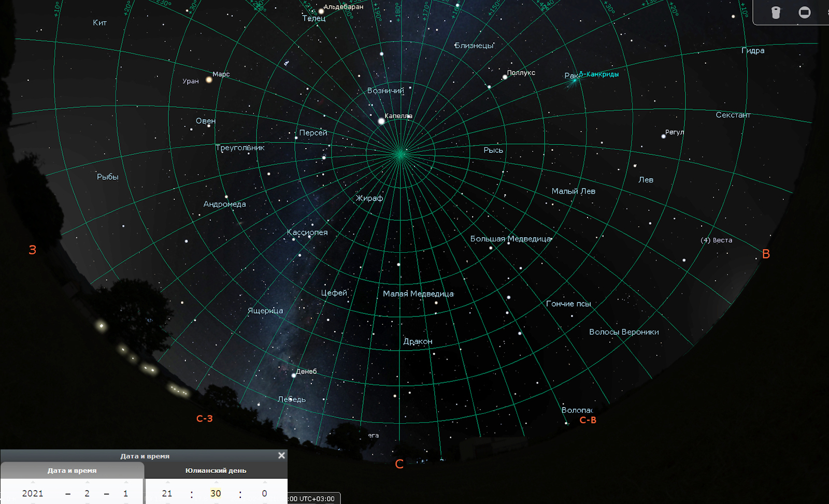Switch to the Юлианский день tab
Viewport: 829px width, 504px height.
click(216, 470)
